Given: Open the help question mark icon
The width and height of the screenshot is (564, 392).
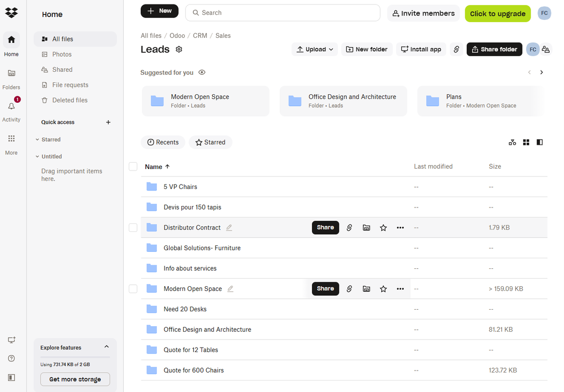Looking at the screenshot, I should pos(11,358).
